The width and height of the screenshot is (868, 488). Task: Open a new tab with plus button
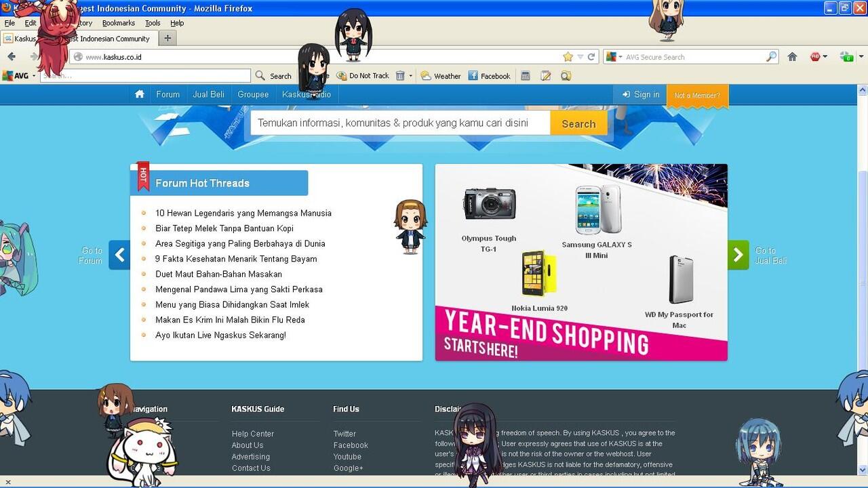pos(167,38)
